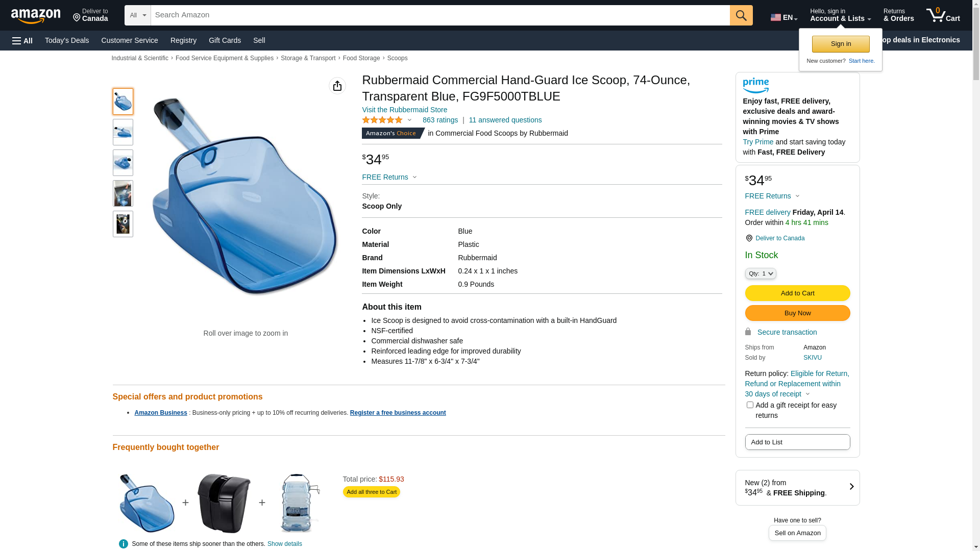Select the fourth product thumbnail image
This screenshot has width=980, height=551.
click(x=123, y=193)
